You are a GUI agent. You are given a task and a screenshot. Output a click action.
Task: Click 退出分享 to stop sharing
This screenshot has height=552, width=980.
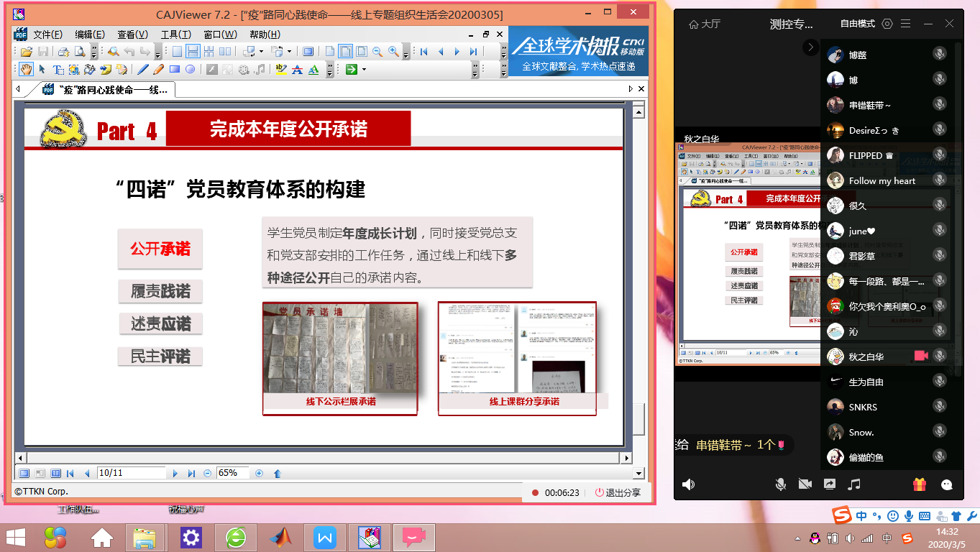(617, 492)
